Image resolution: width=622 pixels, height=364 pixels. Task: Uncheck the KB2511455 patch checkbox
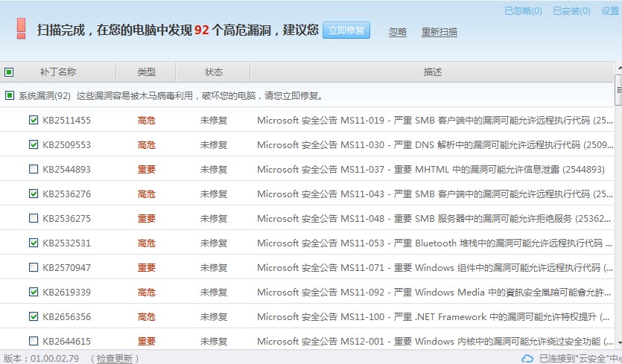[x=34, y=120]
